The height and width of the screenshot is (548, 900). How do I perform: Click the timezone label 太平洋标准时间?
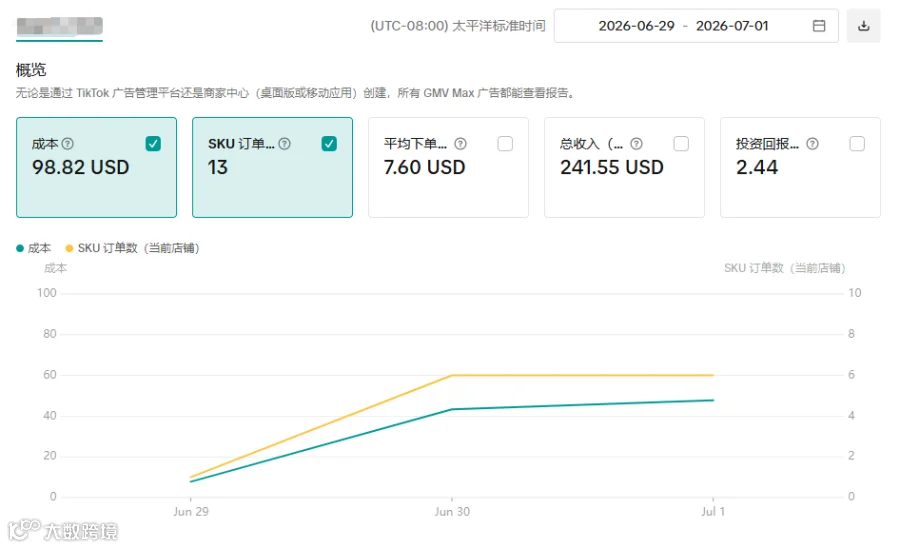(x=499, y=26)
